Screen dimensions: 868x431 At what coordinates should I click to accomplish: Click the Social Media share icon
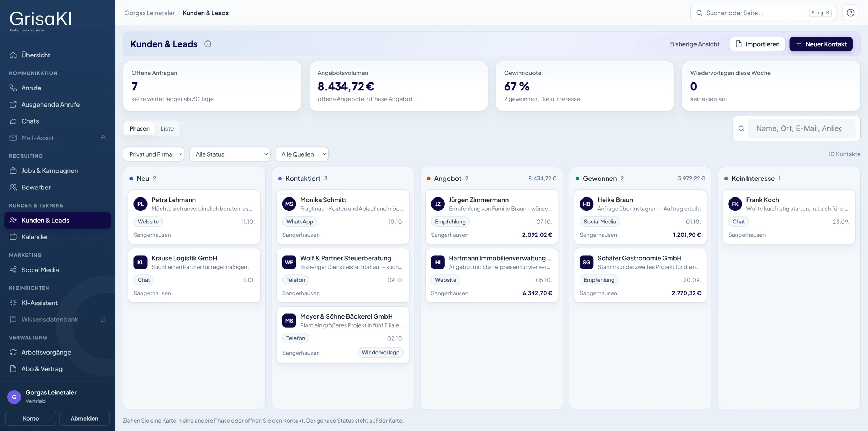pos(13,270)
